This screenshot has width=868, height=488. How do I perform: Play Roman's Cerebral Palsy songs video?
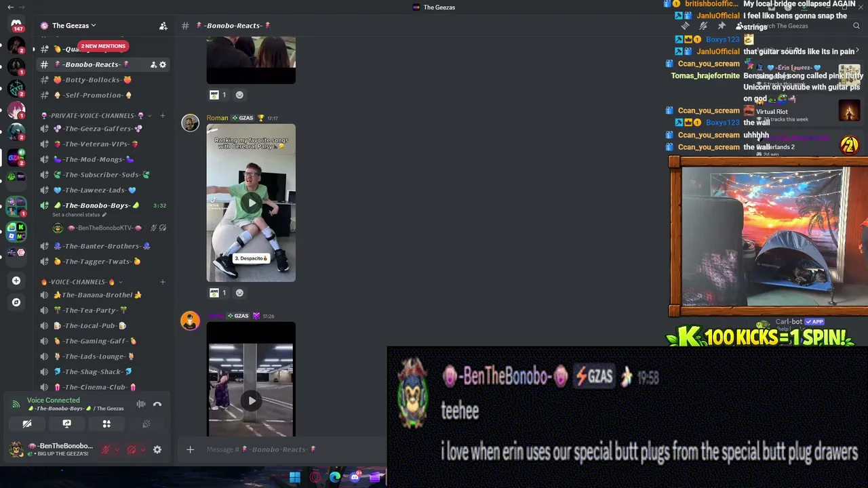click(x=252, y=203)
